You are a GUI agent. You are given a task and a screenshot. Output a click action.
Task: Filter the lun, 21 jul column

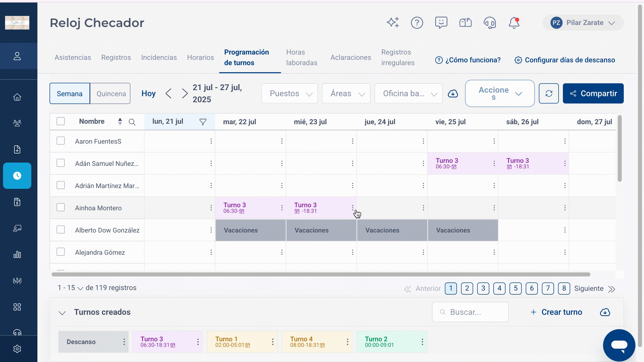[x=203, y=122]
